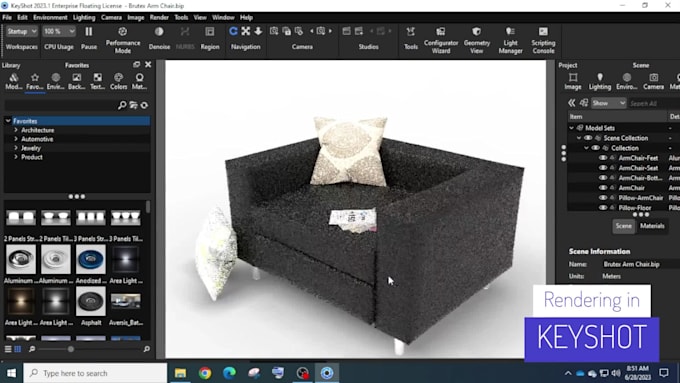Open the Render menu
This screenshot has height=383, width=680.
coord(159,17)
